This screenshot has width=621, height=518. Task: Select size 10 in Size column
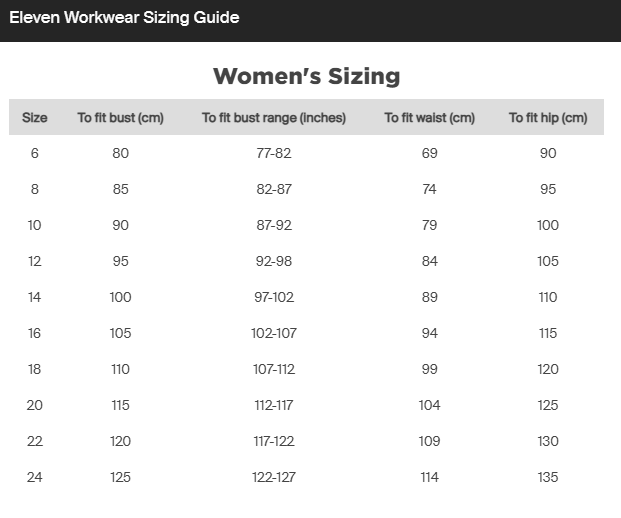point(35,226)
